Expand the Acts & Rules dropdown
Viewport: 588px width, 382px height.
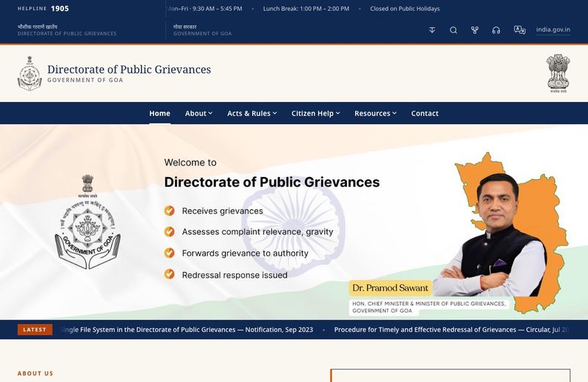point(252,113)
